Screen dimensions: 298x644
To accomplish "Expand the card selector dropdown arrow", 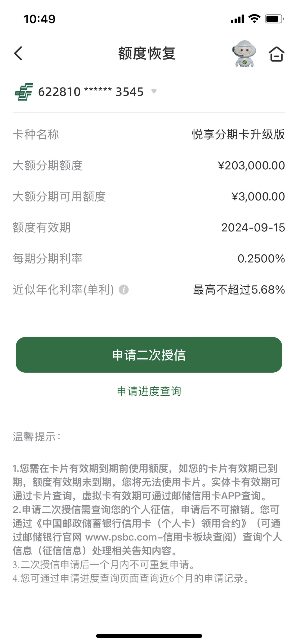I will coord(154,92).
